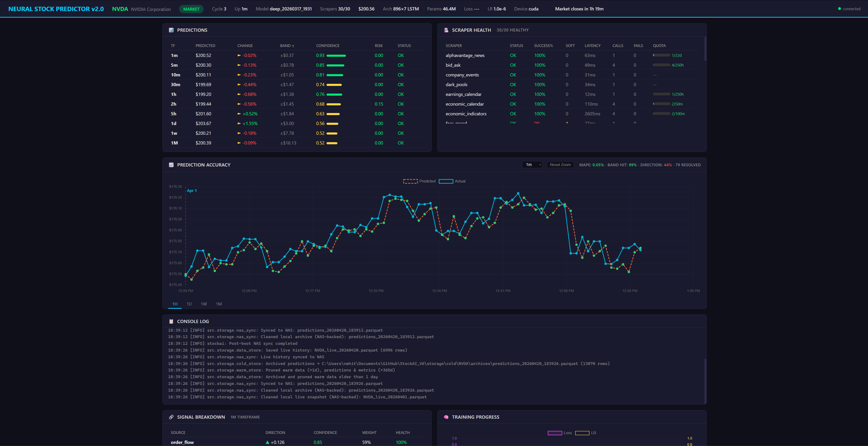This screenshot has width=868, height=446.
Task: Click the 30/30 HEALTHY label
Action: (512, 30)
